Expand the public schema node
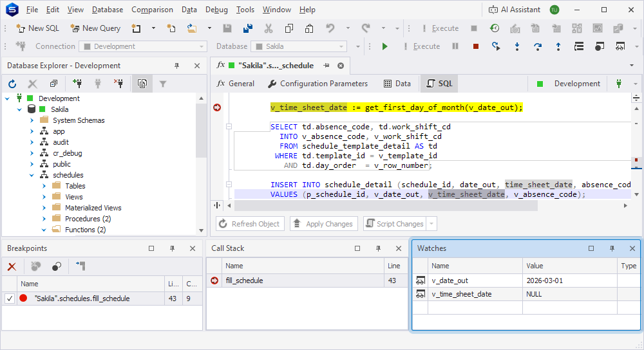The height and width of the screenshot is (350, 644). tap(32, 164)
